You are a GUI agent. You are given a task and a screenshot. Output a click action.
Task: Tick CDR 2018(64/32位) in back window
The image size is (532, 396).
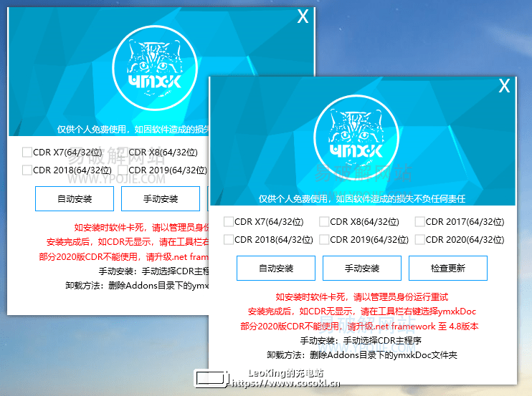click(27, 170)
